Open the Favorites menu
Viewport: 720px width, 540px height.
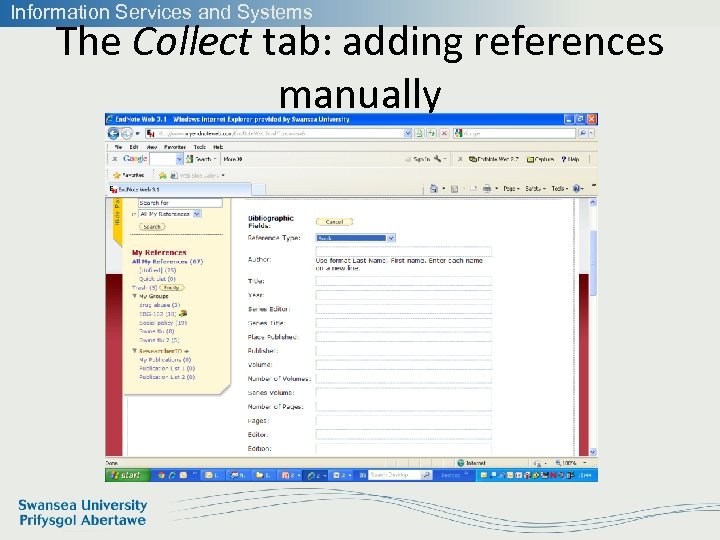pyautogui.click(x=175, y=147)
